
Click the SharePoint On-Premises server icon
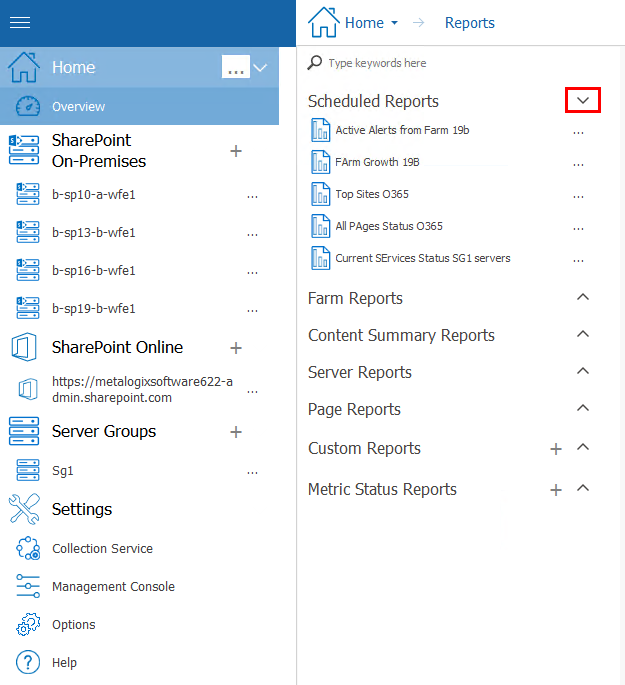coord(24,150)
